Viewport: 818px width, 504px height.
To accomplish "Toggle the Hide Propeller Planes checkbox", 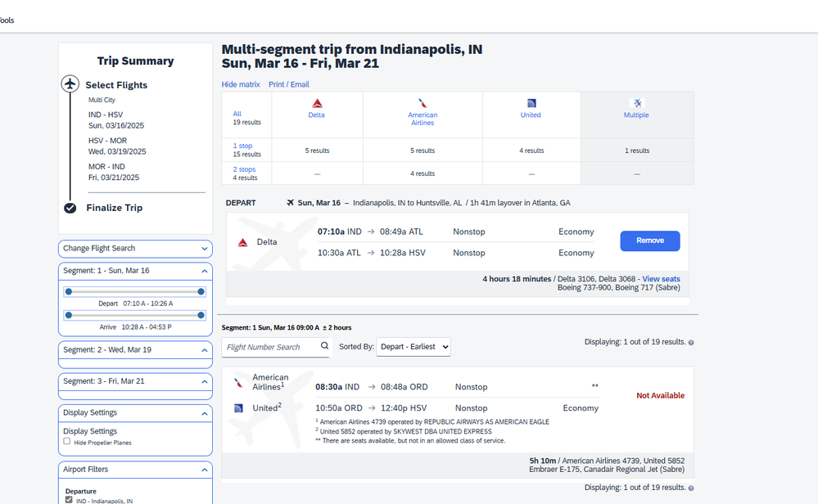I will 67,442.
